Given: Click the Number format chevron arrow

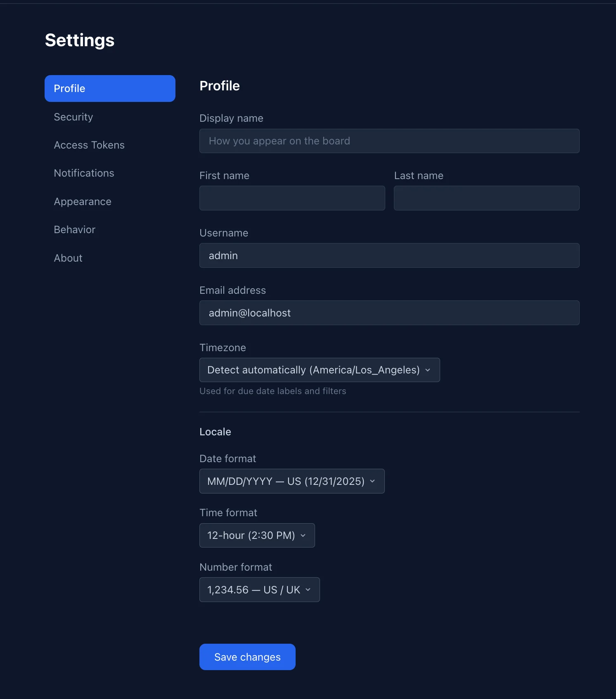Looking at the screenshot, I should click(x=308, y=589).
